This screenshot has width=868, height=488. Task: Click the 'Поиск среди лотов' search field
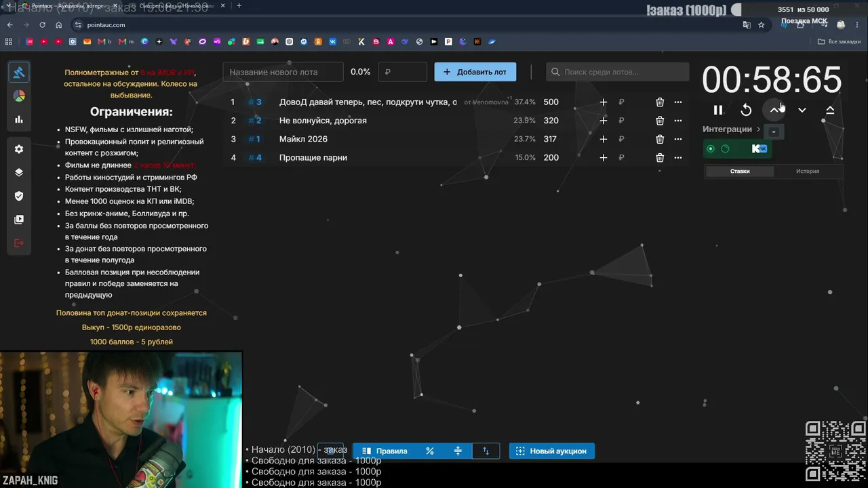click(618, 72)
